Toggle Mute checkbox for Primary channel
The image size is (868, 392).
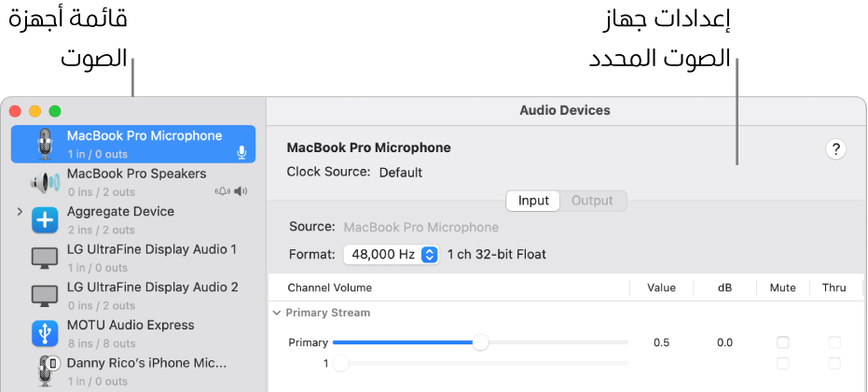[783, 343]
